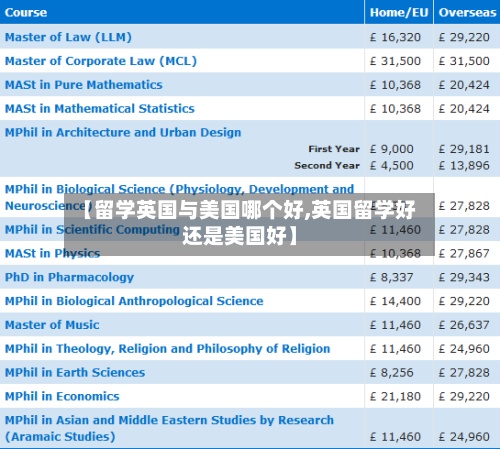Select Second Year Home/EU fee £ 4,500
The width and height of the screenshot is (500, 449).
point(392,165)
